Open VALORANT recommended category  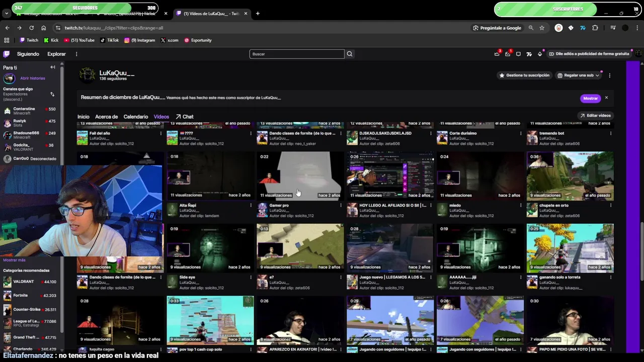[x=30, y=282]
